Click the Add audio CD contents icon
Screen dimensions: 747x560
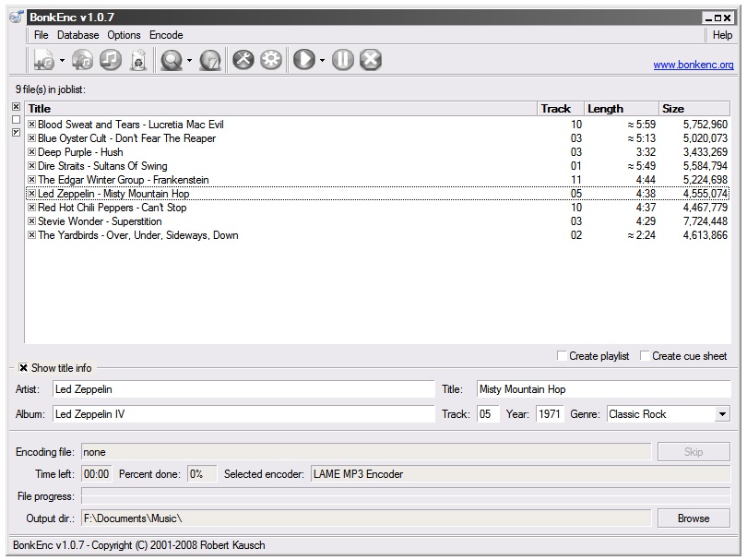83,60
